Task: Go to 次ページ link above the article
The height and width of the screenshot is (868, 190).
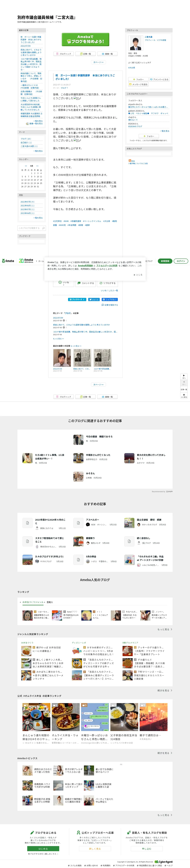Action: (x=98, y=62)
